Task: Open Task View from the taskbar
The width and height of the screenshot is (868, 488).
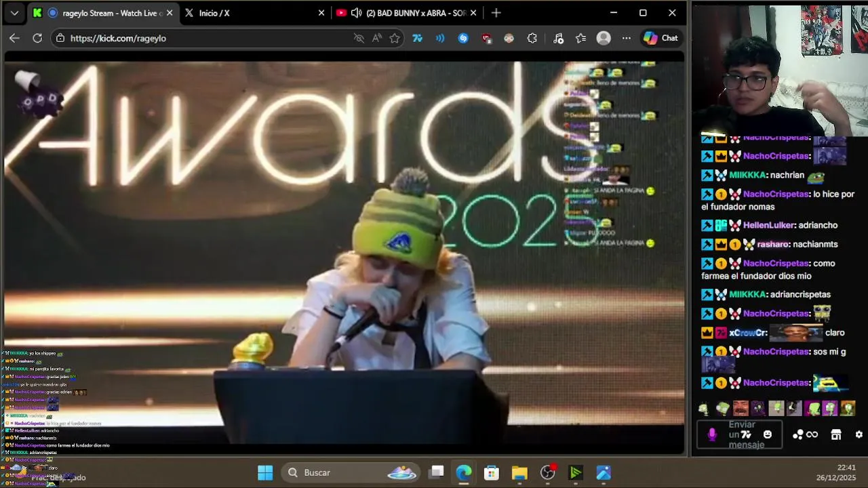Action: (437, 472)
